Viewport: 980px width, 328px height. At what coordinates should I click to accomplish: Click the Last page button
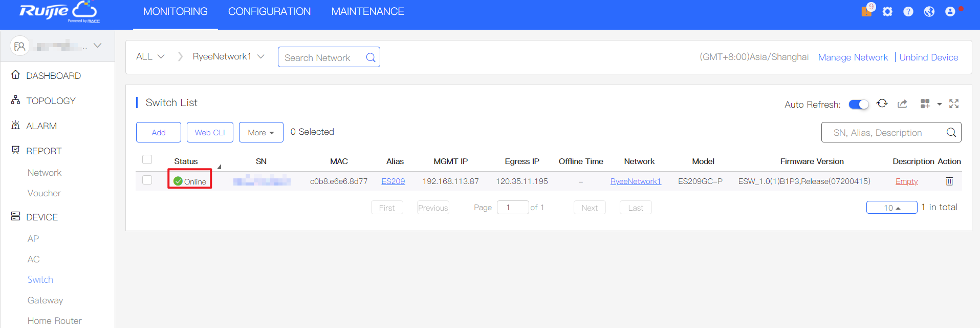[x=636, y=208]
